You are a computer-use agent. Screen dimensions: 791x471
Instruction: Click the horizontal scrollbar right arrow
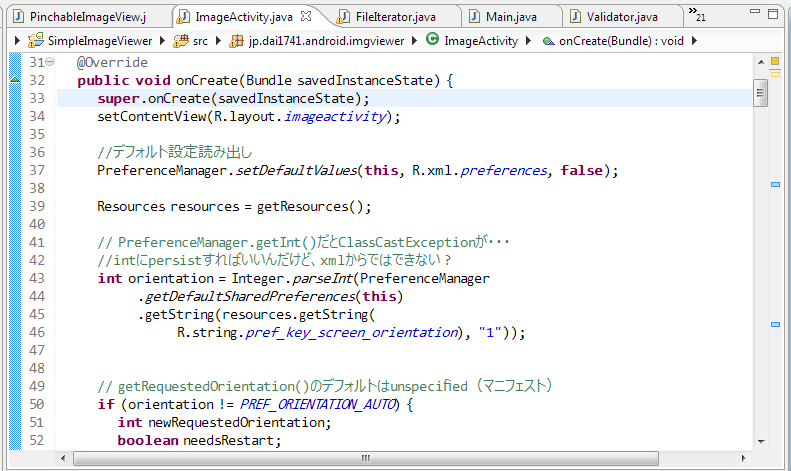743,458
